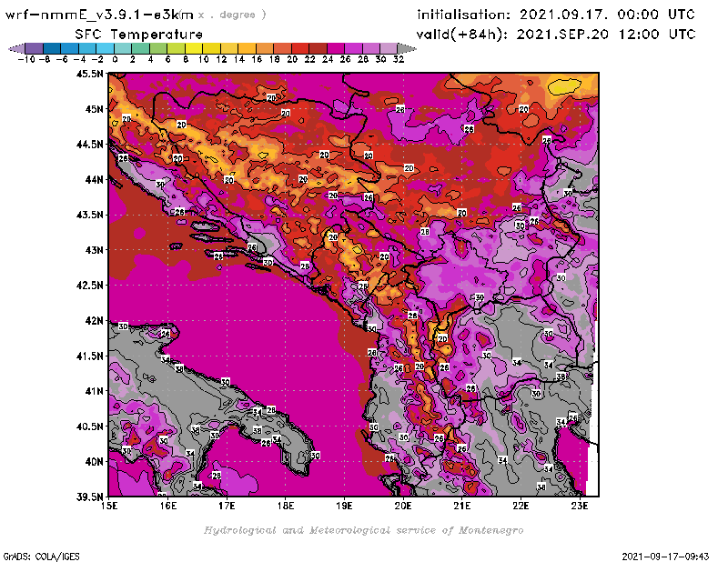Click the '40.5N' latitude axis label

89,427
